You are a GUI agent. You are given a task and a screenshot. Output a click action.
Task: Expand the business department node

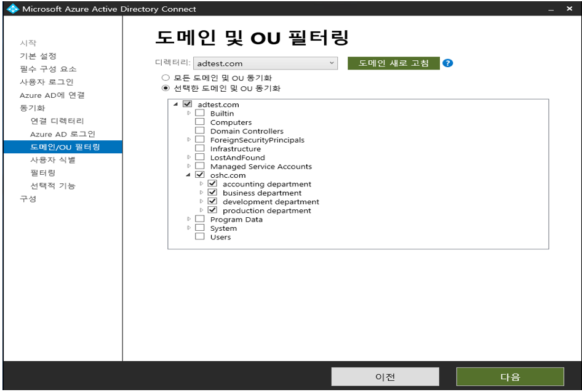click(202, 192)
